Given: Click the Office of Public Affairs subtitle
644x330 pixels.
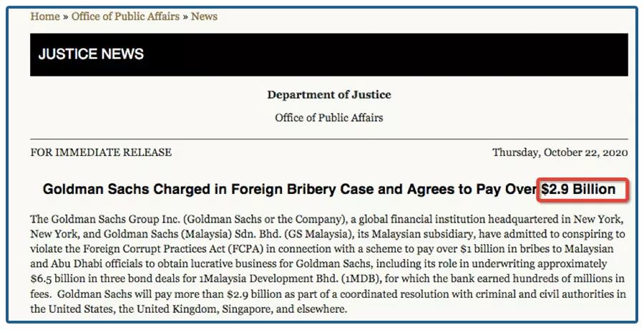Looking at the screenshot, I should click(x=329, y=117).
